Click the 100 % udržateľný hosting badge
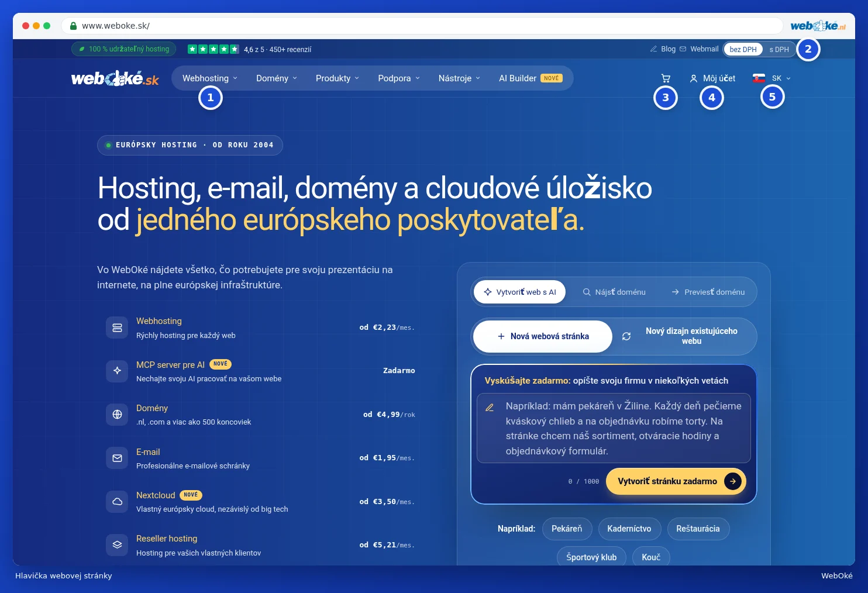 [123, 49]
